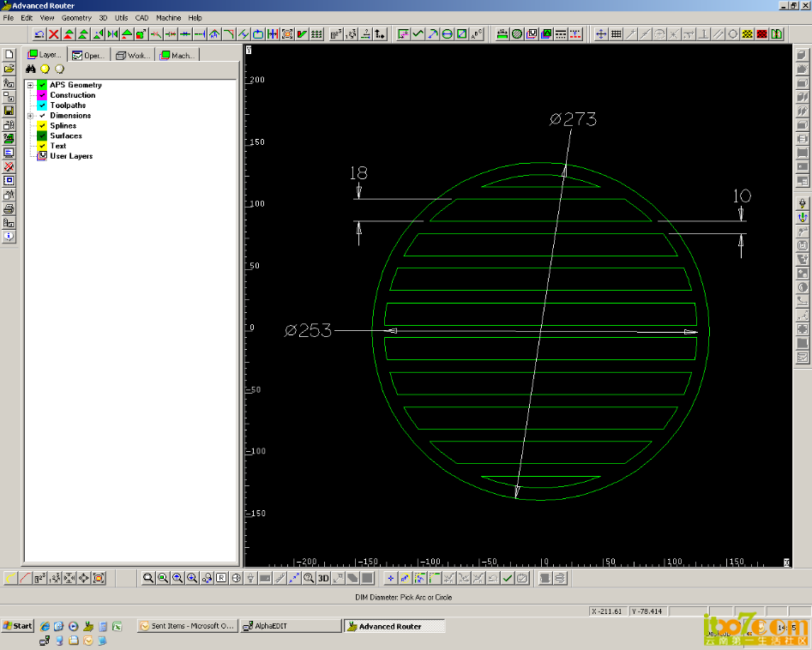Expand the APS Geometry tree node
Screen dimensions: 812x650
30,85
